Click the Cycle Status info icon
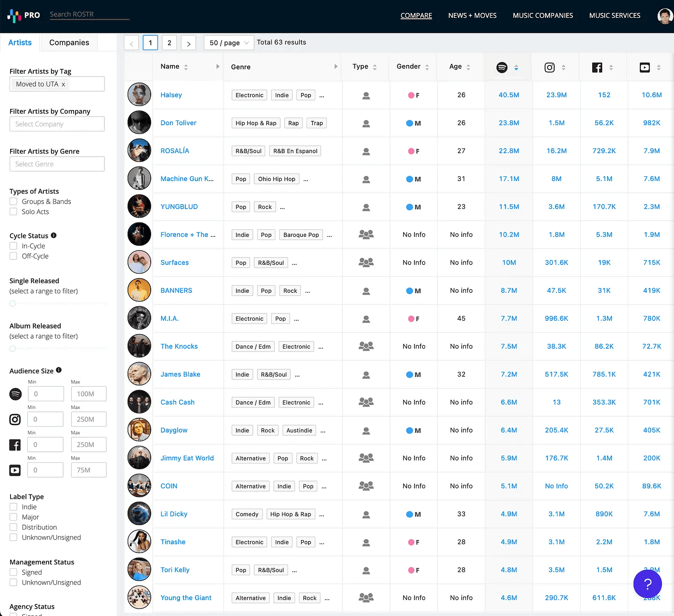This screenshot has height=616, width=674. 53,236
